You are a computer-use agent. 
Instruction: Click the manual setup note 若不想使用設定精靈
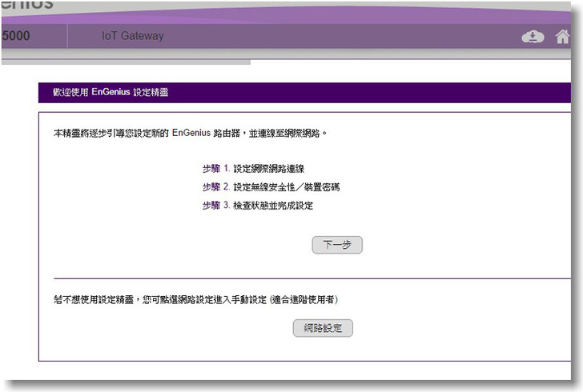coord(195,299)
